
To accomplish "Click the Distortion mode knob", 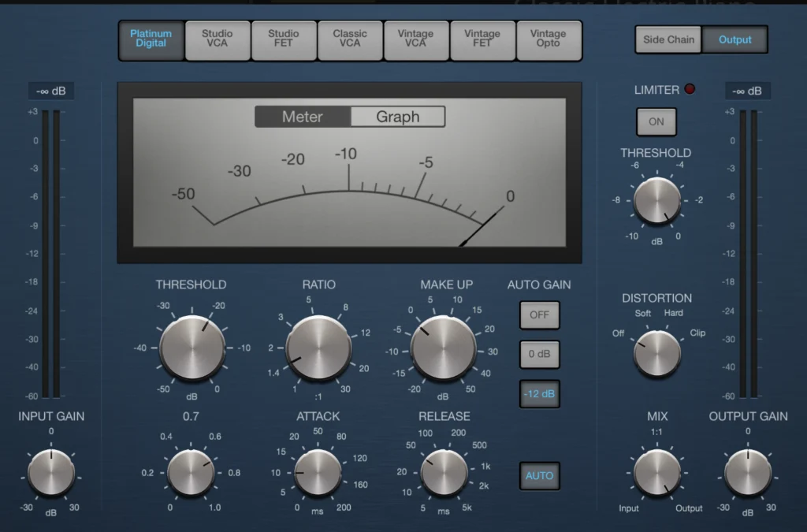I will [656, 354].
